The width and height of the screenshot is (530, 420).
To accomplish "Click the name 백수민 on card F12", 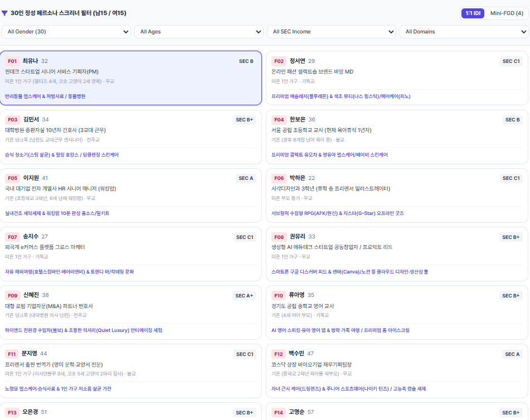I will click(296, 353).
